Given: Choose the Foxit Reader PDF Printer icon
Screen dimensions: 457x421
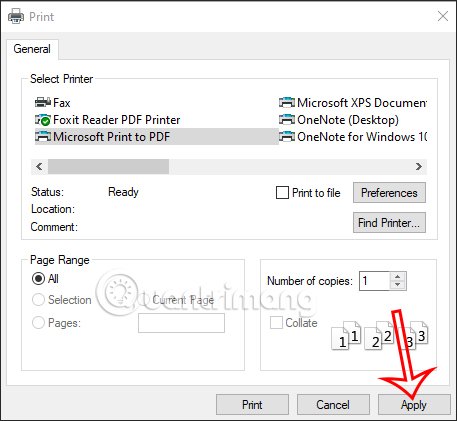Looking at the screenshot, I should (x=43, y=119).
